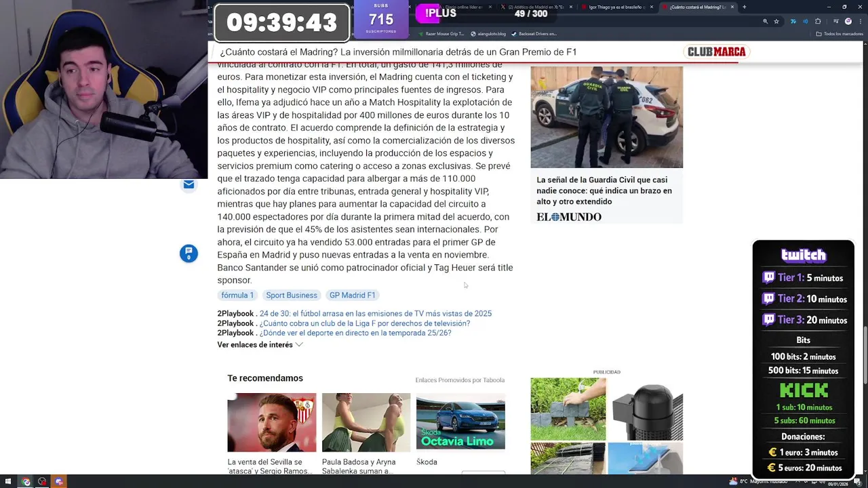Viewport: 868px width, 488px height.
Task: Click the 09:39:43 stream timer
Action: click(281, 22)
